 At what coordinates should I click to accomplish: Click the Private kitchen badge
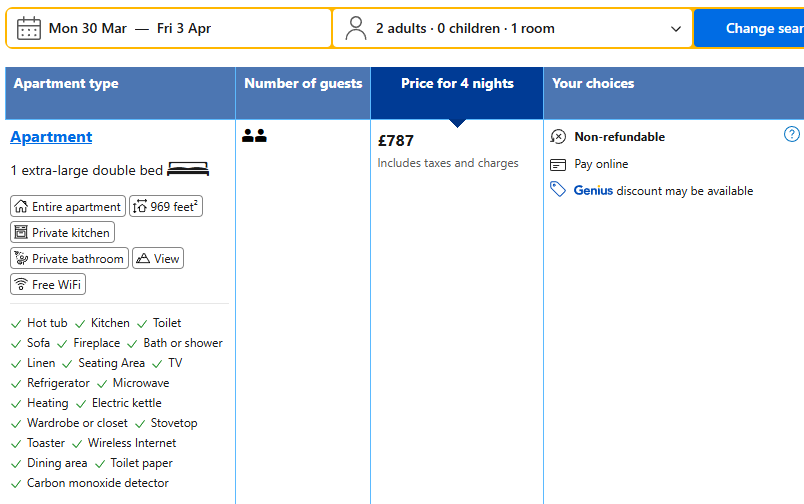pos(62,232)
